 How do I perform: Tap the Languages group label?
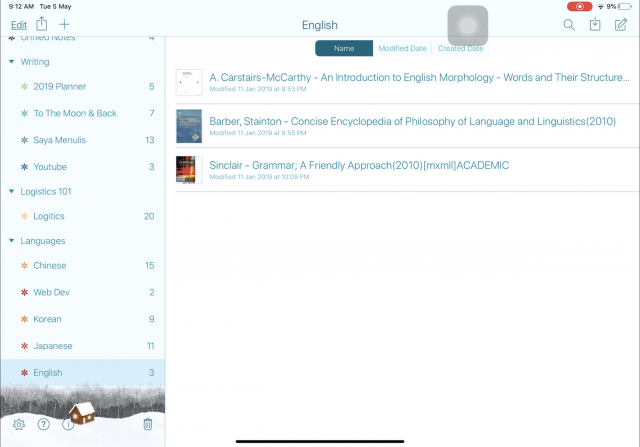(x=43, y=241)
